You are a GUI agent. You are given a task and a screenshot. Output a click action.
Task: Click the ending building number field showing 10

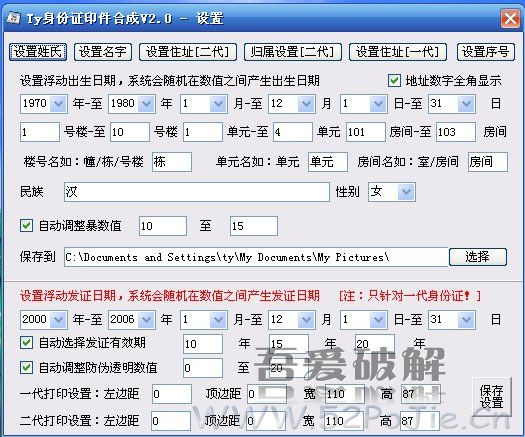pyautogui.click(x=130, y=132)
